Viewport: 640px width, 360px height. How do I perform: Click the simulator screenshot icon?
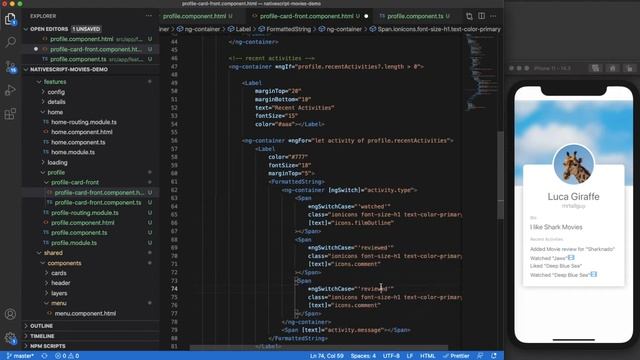[596, 68]
